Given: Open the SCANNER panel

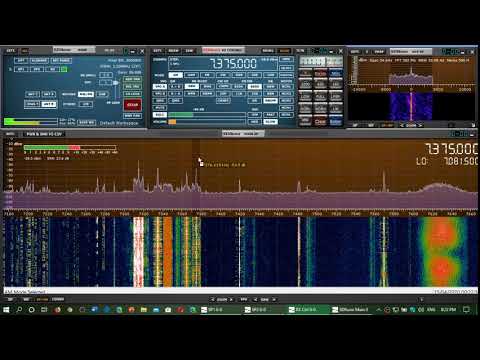Looking at the screenshot, I should pos(39,60).
